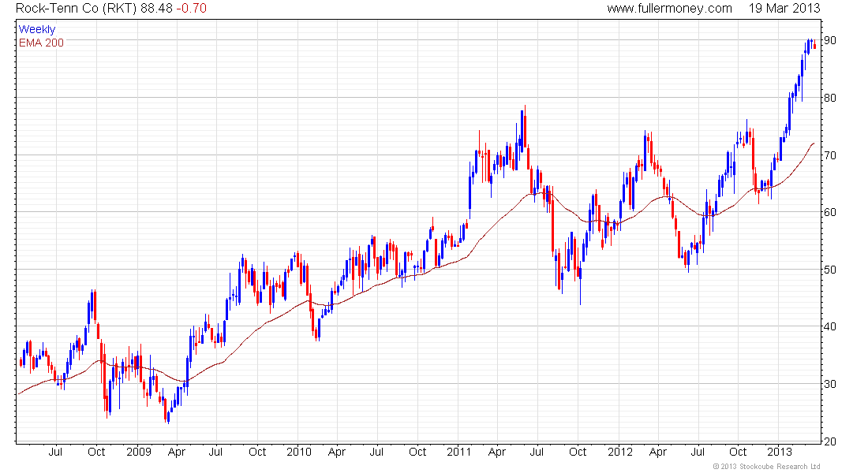868x473 pixels.
Task: Click the 90 price axis label
Action: click(830, 40)
